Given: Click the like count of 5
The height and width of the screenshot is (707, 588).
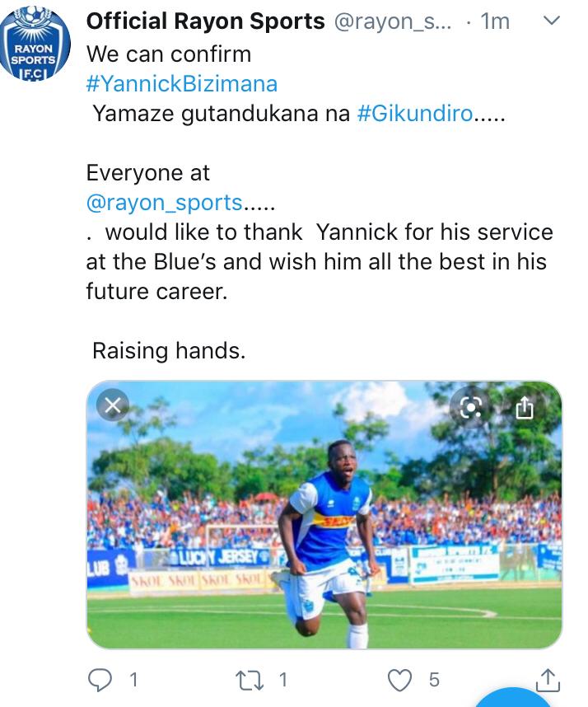Looking at the screenshot, I should 434,680.
